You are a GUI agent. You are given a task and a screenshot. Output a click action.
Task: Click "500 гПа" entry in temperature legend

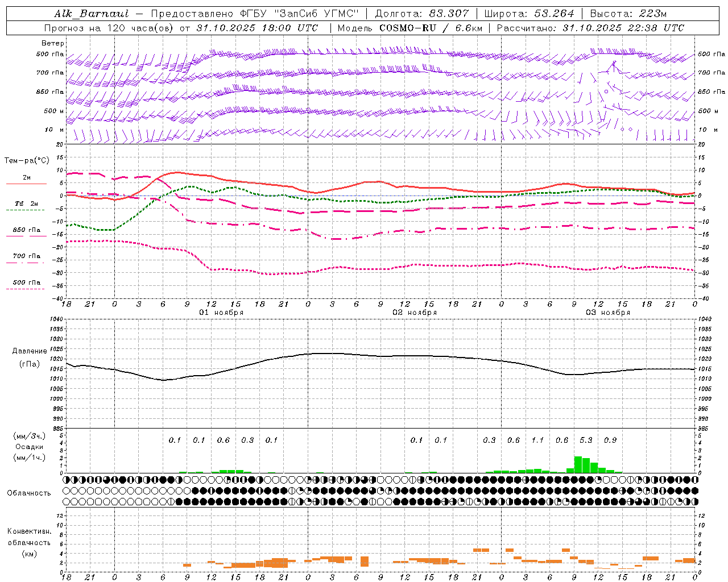(27, 282)
